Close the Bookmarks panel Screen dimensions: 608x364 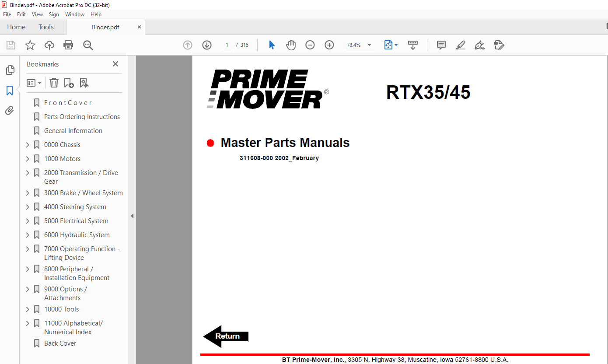115,64
